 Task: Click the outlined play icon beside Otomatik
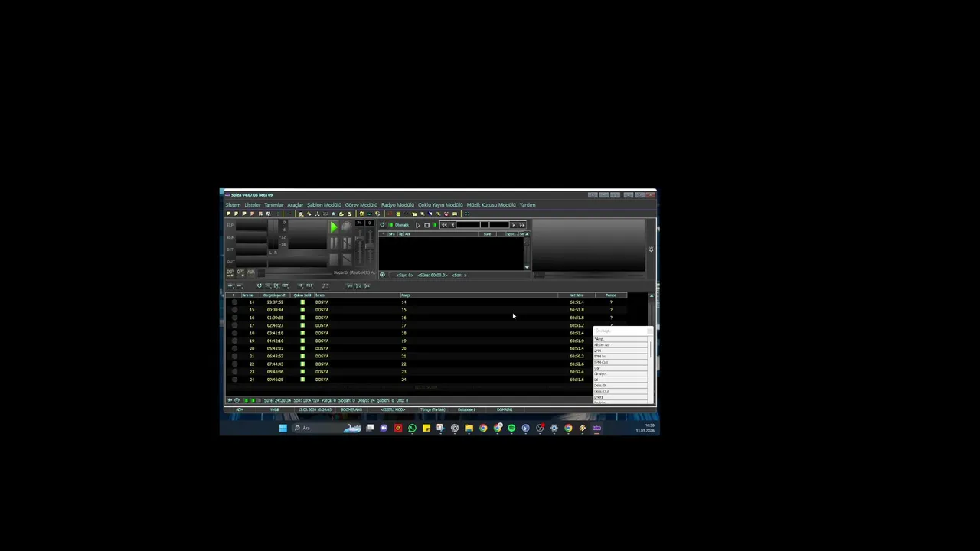point(417,225)
